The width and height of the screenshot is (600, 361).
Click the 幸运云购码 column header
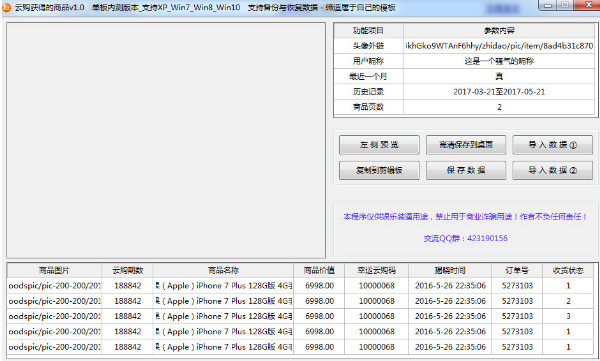pyautogui.click(x=377, y=271)
